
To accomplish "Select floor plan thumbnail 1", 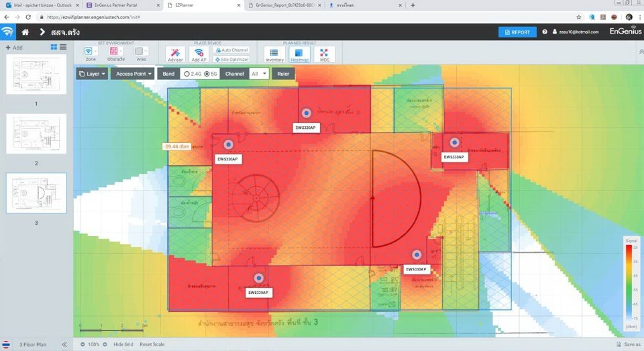I will point(36,74).
